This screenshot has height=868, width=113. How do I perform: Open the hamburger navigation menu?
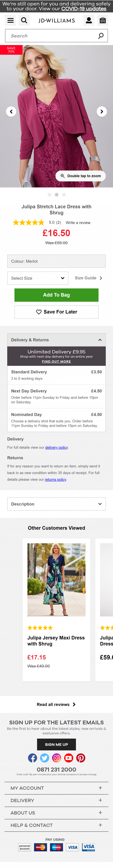(11, 21)
